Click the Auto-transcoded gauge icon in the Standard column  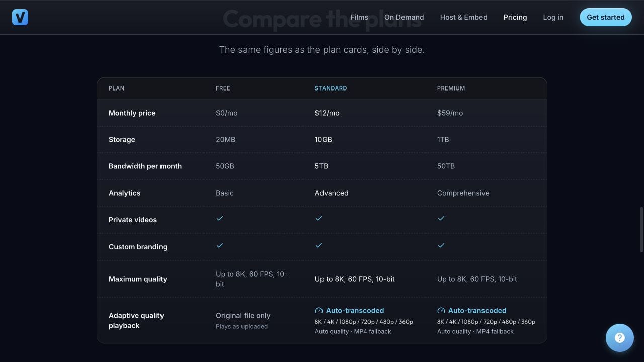click(x=318, y=311)
